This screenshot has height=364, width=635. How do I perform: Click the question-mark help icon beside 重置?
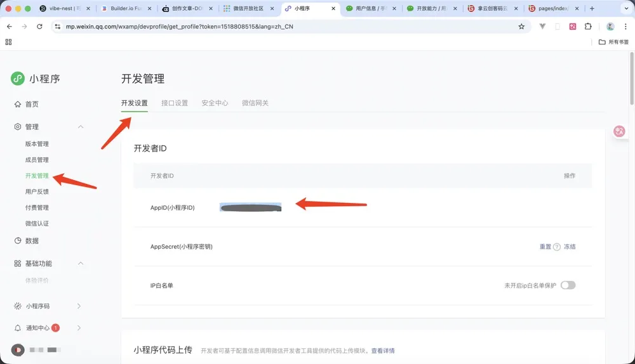click(557, 247)
